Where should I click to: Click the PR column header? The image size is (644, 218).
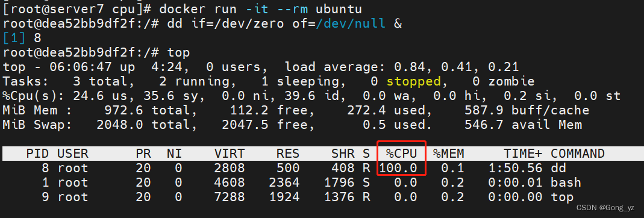click(143, 154)
